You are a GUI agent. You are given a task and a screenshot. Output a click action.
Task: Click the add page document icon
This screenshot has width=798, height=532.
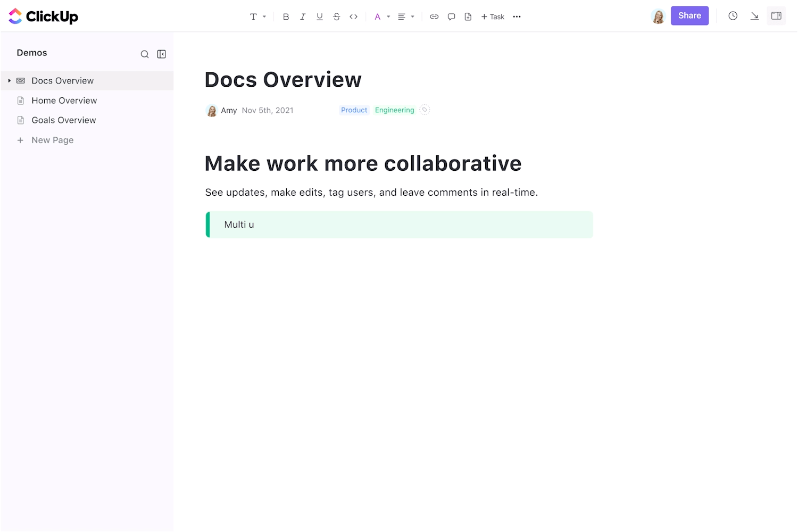click(x=468, y=16)
